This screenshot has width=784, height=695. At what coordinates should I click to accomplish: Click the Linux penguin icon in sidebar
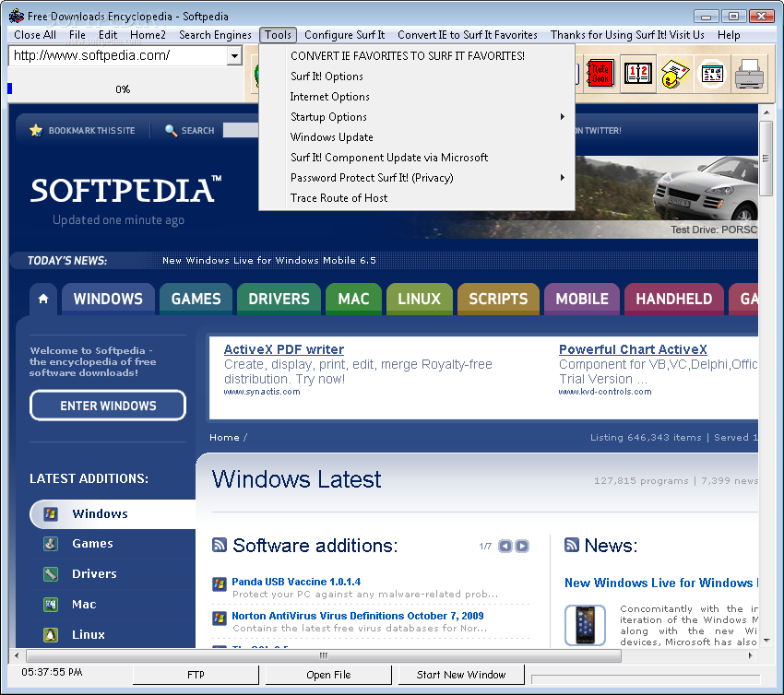[x=51, y=635]
